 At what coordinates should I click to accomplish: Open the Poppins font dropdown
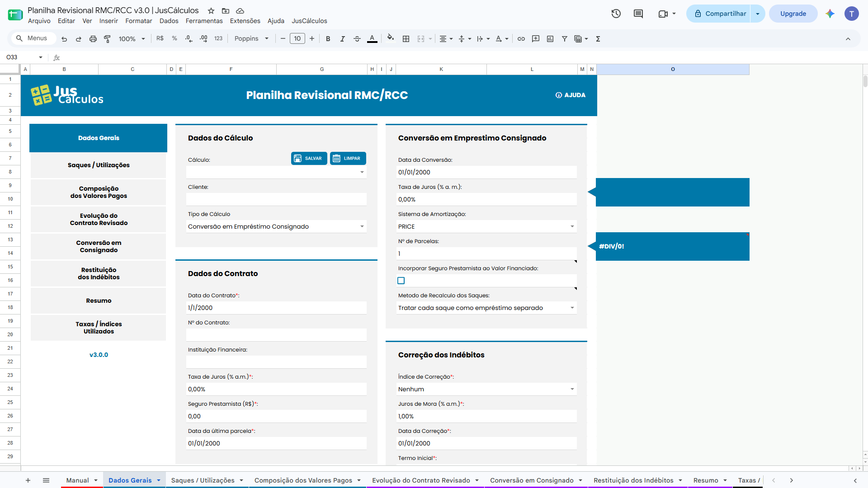coord(251,39)
